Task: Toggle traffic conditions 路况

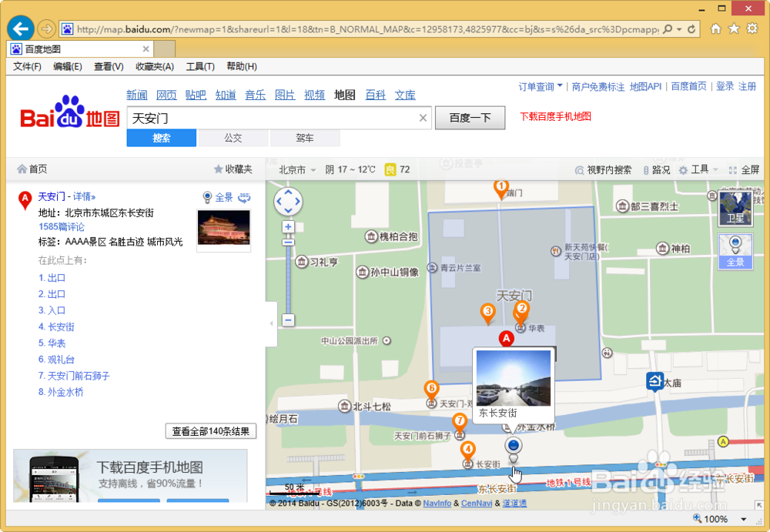Action: tap(656, 170)
